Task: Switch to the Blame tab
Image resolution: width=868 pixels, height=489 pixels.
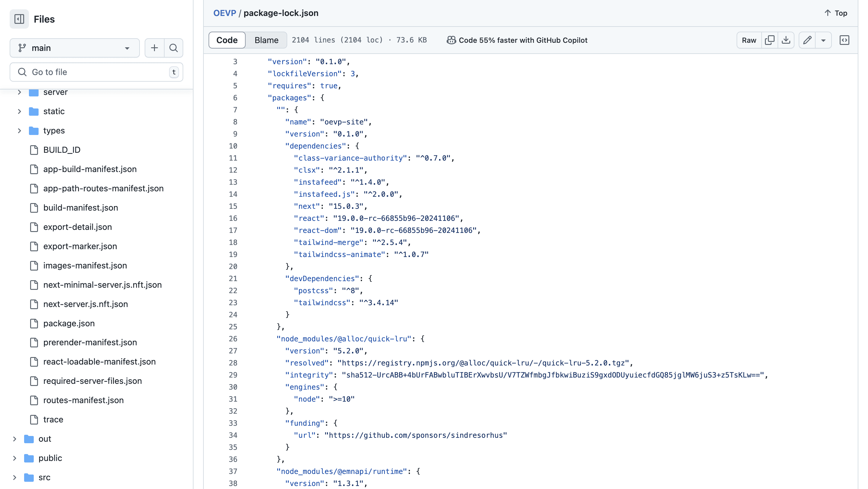Action: [x=266, y=40]
